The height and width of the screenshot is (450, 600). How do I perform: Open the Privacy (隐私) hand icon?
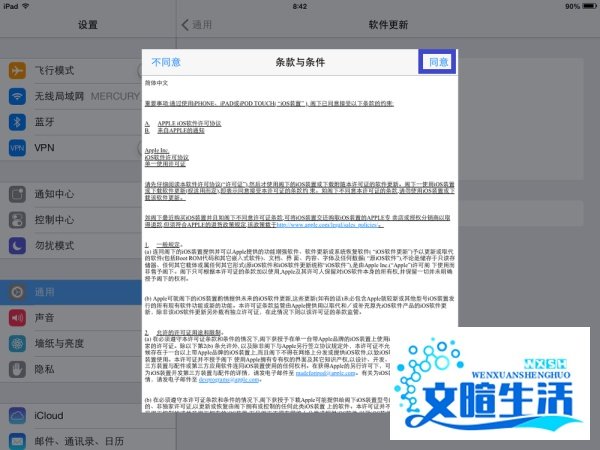(x=17, y=369)
